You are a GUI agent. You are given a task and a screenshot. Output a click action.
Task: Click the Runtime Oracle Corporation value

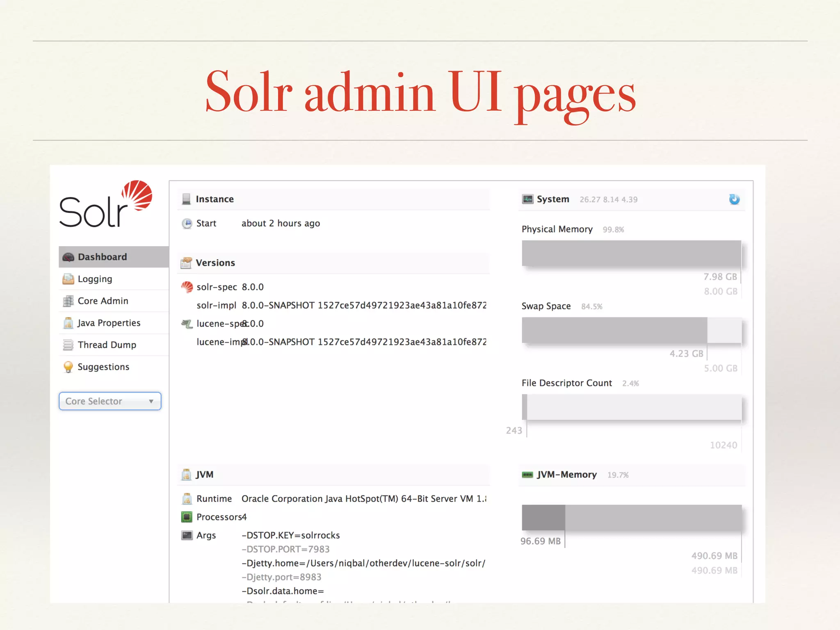coord(364,499)
